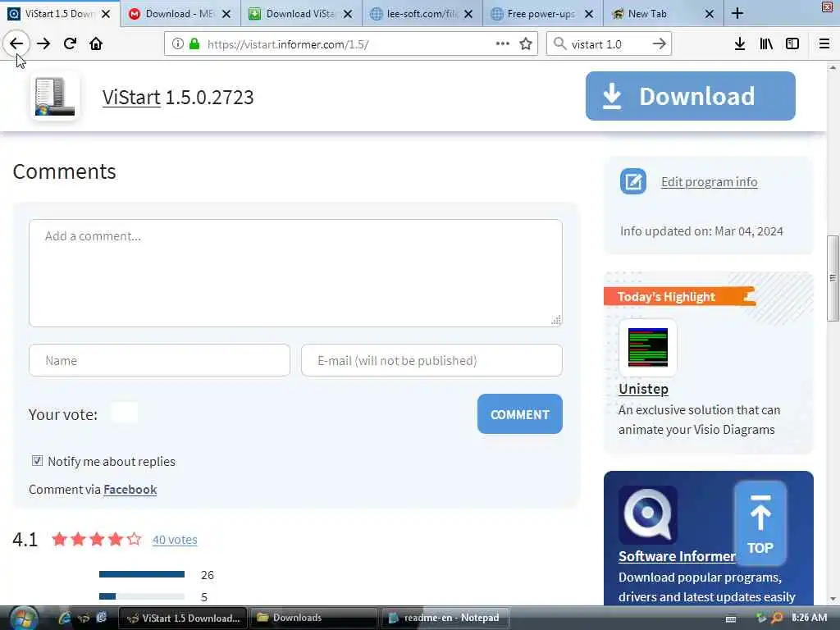Click the rating stars next to 4.1

tap(97, 539)
